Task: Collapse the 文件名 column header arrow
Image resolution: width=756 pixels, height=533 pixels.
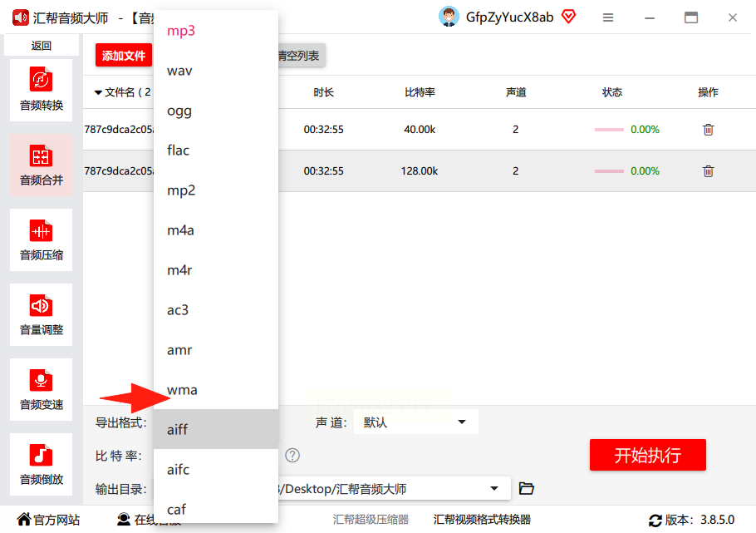Action: (x=98, y=92)
